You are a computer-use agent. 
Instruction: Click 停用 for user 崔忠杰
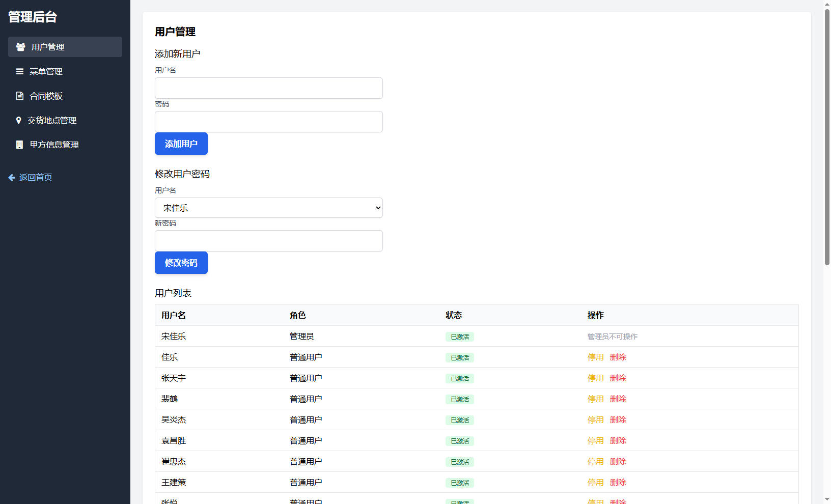(596, 462)
